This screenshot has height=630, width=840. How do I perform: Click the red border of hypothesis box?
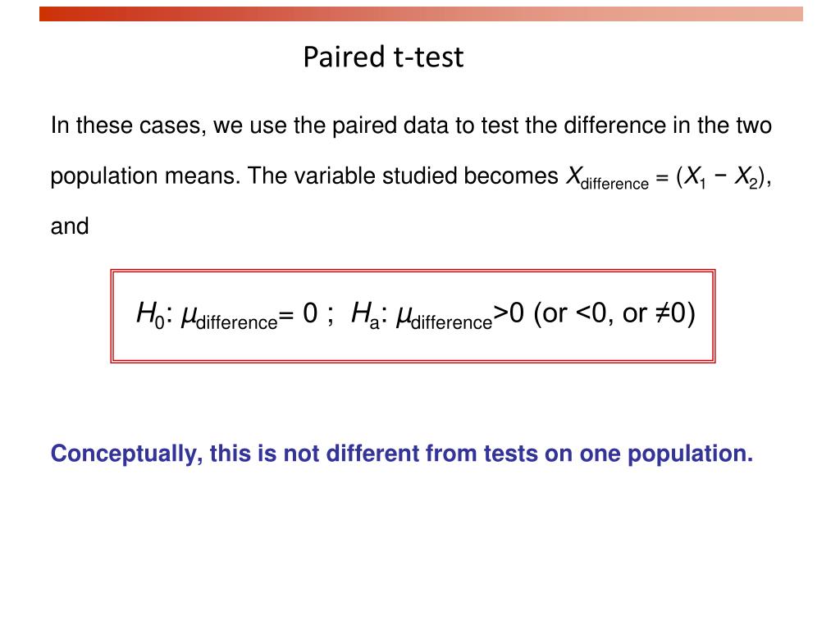pos(413,271)
